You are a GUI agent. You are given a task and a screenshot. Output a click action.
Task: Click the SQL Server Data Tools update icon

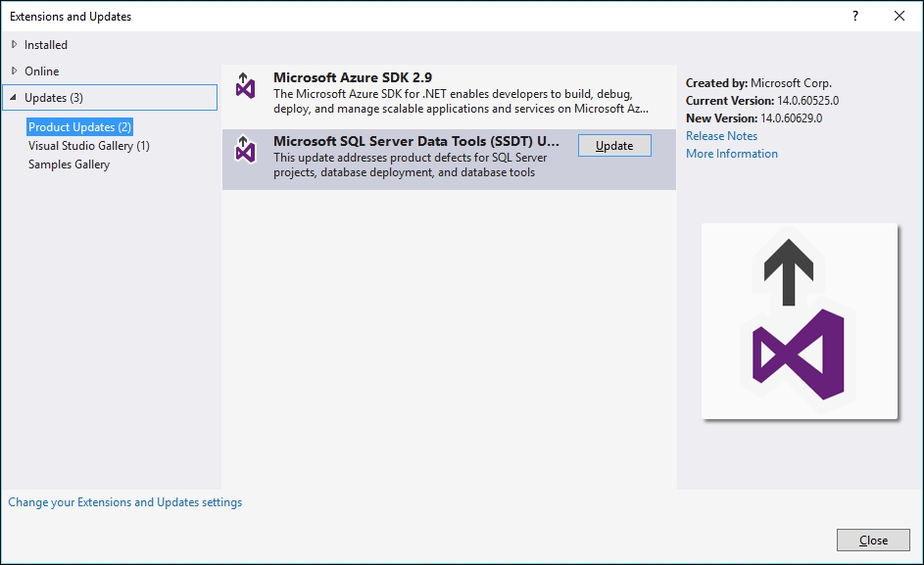tap(245, 149)
